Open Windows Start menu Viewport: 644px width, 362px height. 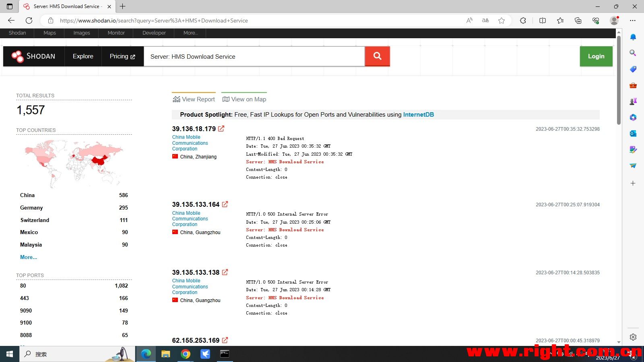click(x=10, y=354)
